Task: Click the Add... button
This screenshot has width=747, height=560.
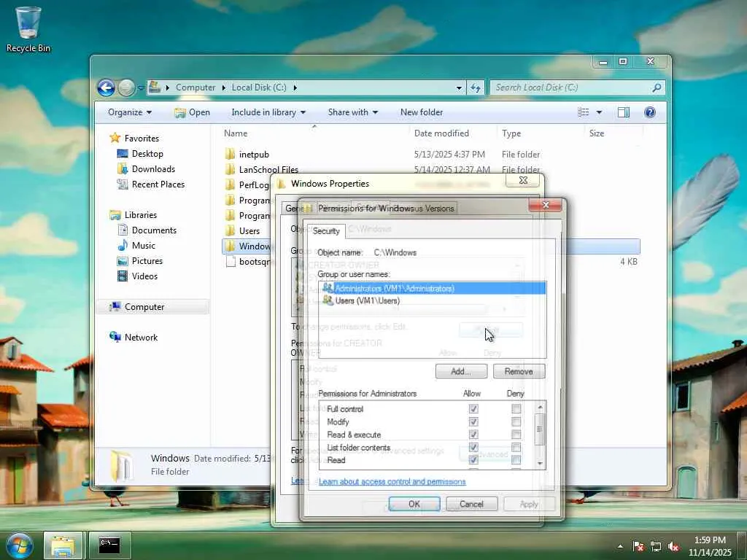Action: click(x=461, y=371)
